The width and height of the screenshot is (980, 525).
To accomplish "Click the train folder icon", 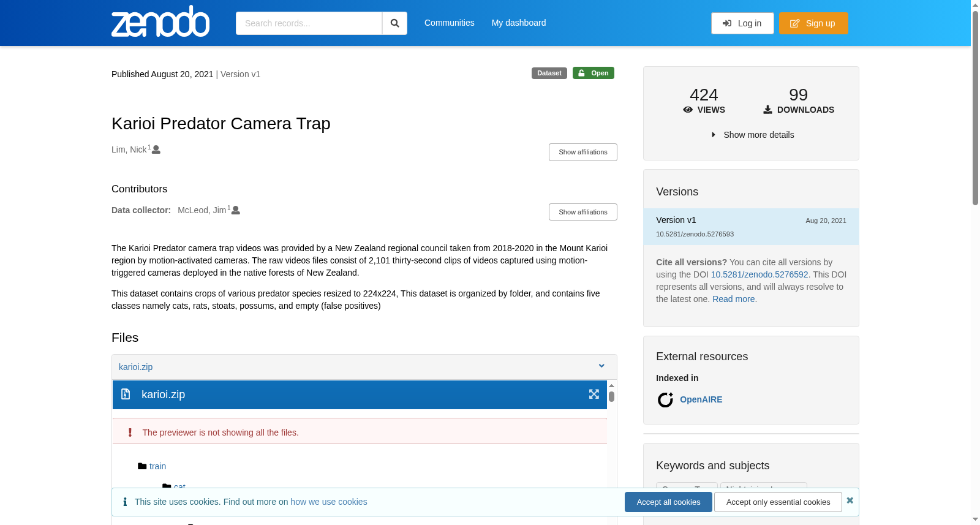I will [x=142, y=466].
